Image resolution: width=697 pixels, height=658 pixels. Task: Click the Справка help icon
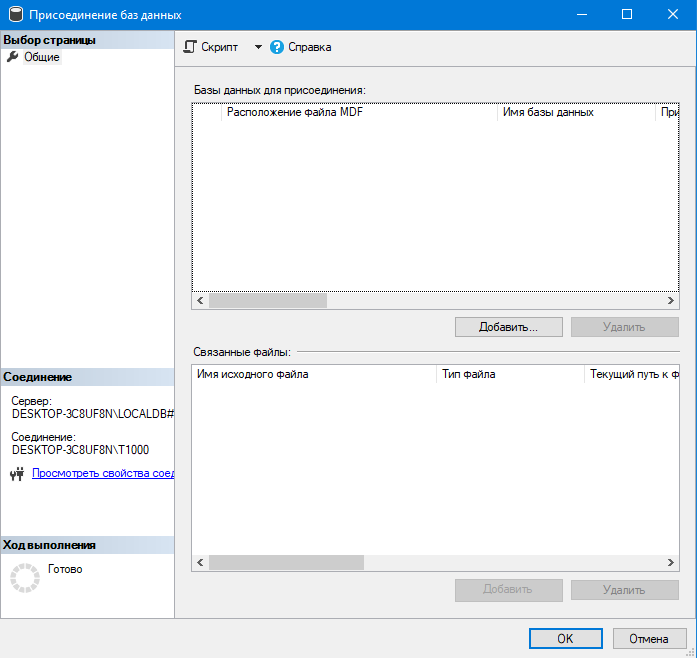[x=277, y=47]
